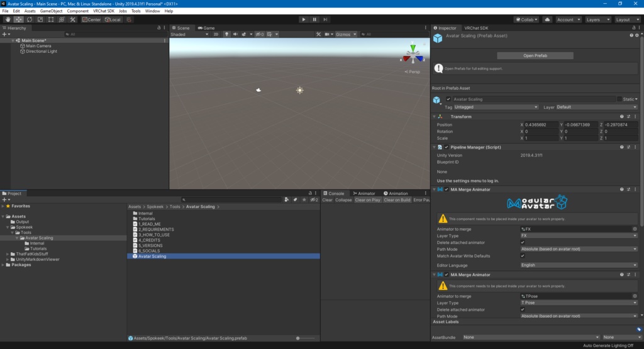Switch to the Game tab
Image resolution: width=644 pixels, height=349 pixels.
[x=206, y=28]
